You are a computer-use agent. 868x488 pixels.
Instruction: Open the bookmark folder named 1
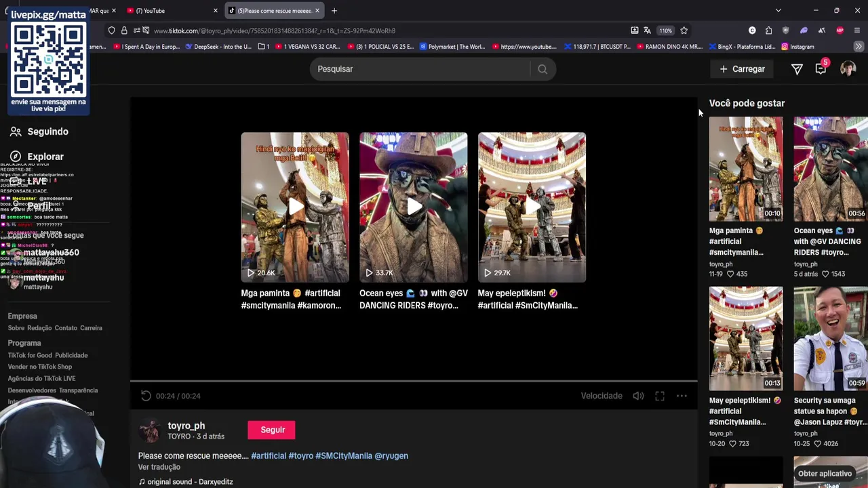point(264,47)
